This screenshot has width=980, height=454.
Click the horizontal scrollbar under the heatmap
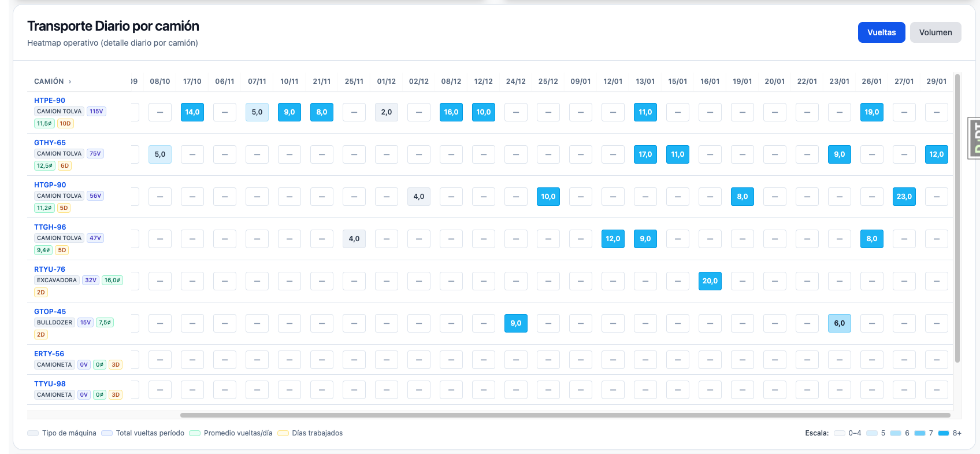(565, 415)
